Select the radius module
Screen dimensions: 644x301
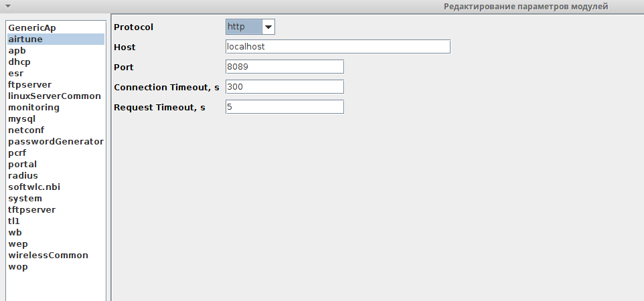pos(23,176)
